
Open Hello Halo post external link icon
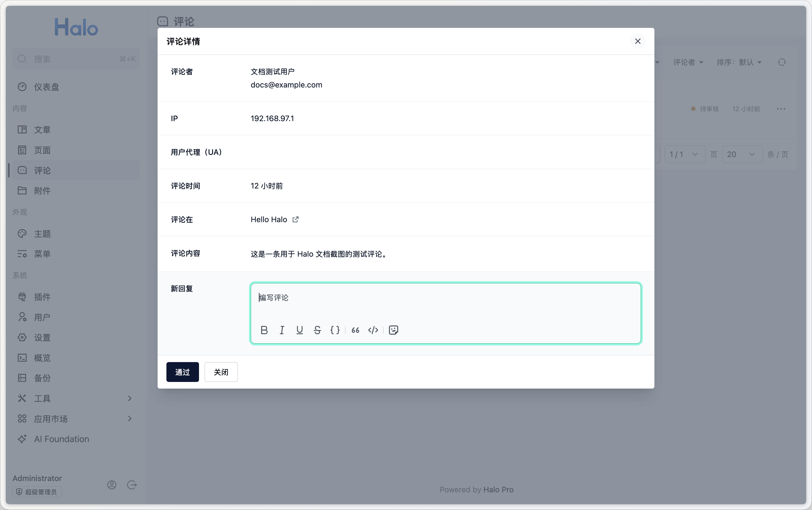tap(295, 219)
